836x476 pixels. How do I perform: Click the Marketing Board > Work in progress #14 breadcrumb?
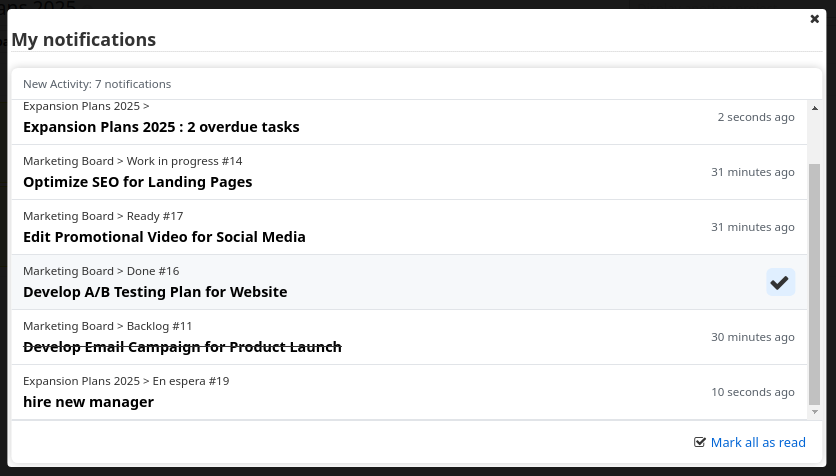click(132, 161)
